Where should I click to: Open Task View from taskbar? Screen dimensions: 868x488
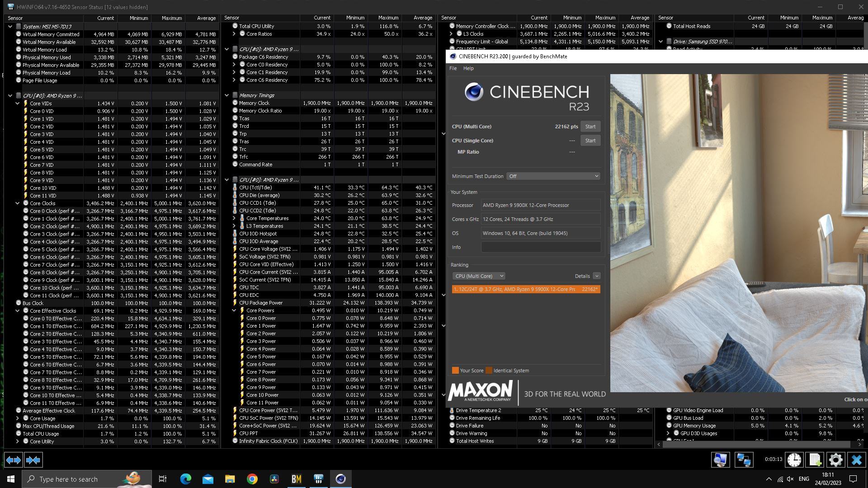tap(163, 479)
